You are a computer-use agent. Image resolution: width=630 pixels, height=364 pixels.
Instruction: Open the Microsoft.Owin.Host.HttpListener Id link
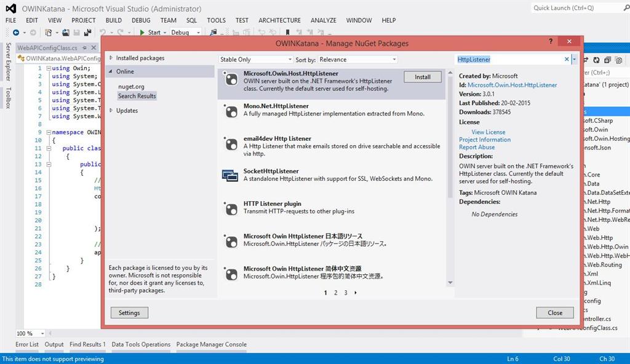(512, 85)
